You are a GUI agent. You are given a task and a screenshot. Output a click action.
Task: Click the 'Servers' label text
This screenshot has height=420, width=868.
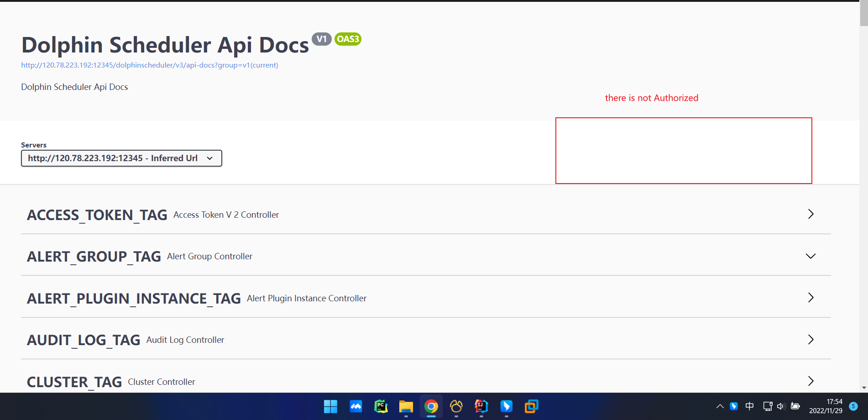pyautogui.click(x=34, y=145)
